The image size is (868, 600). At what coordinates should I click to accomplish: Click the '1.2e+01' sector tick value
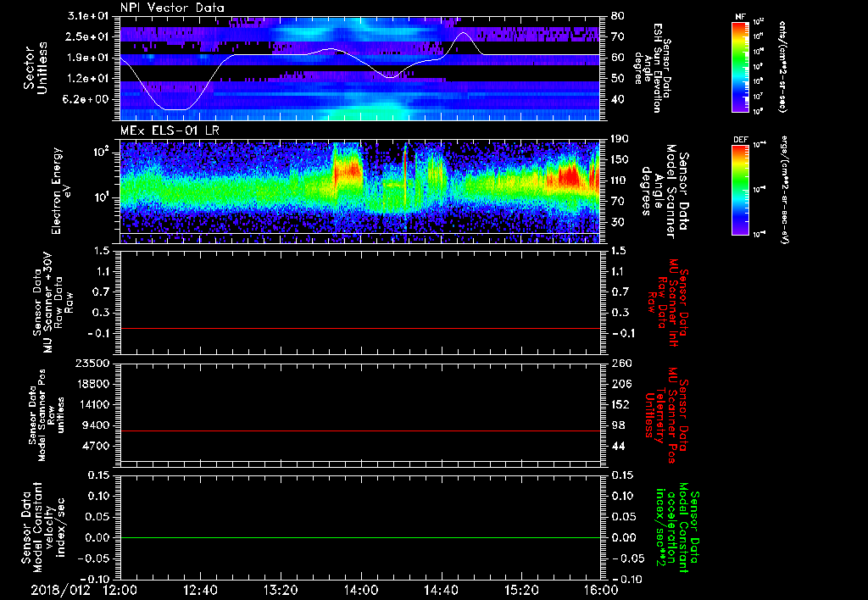tap(87, 79)
